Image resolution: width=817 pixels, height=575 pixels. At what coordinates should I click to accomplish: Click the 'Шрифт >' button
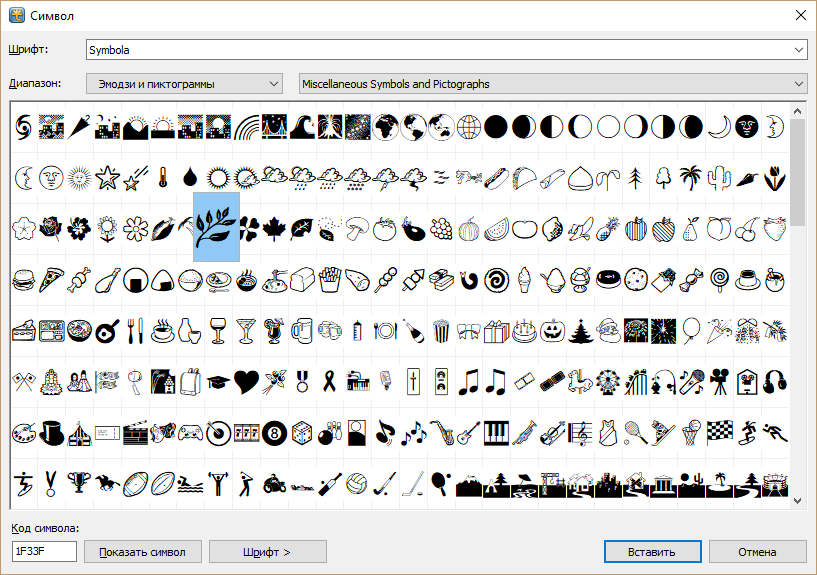click(267, 552)
